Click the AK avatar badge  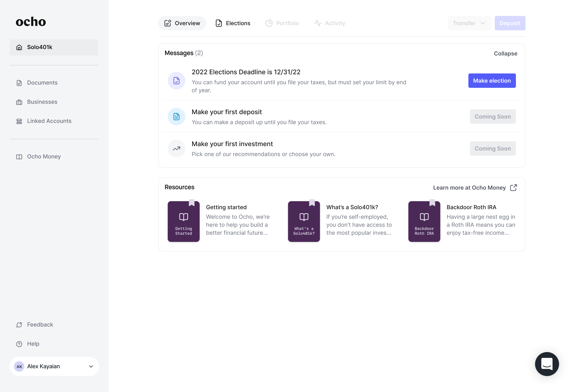[x=19, y=366]
